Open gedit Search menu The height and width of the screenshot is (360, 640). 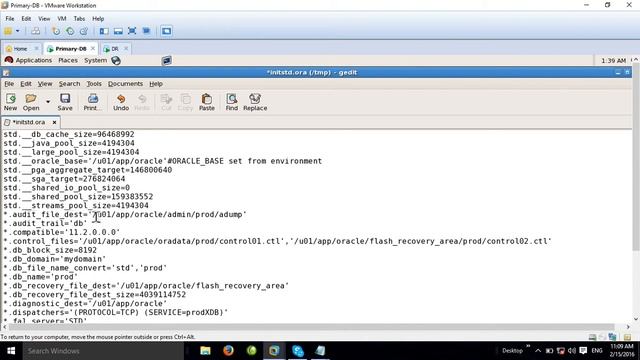coord(69,84)
